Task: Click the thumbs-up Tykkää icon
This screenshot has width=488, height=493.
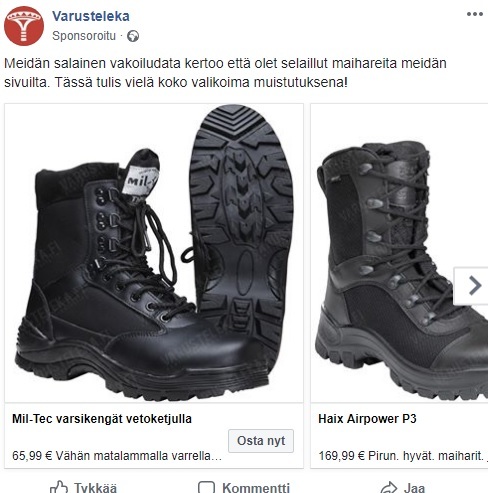Action: (x=59, y=487)
